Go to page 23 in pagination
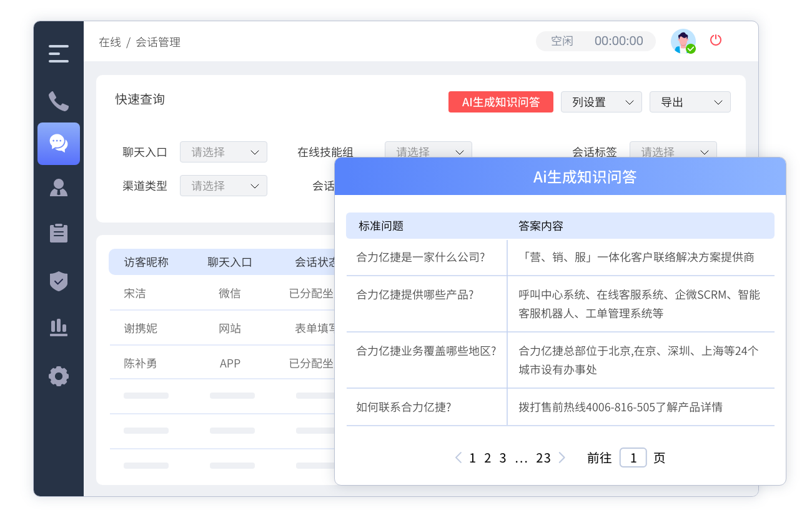The height and width of the screenshot is (525, 812). click(x=543, y=457)
